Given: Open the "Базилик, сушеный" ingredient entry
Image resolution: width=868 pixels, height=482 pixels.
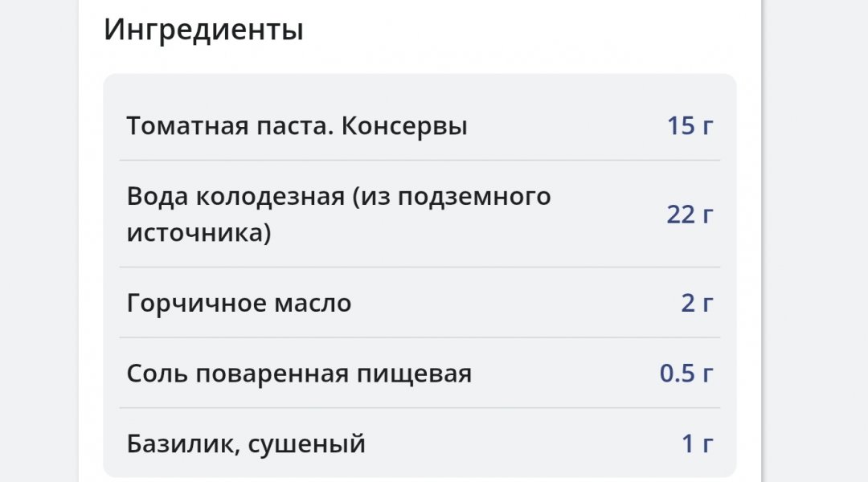Looking at the screenshot, I should (x=246, y=443).
